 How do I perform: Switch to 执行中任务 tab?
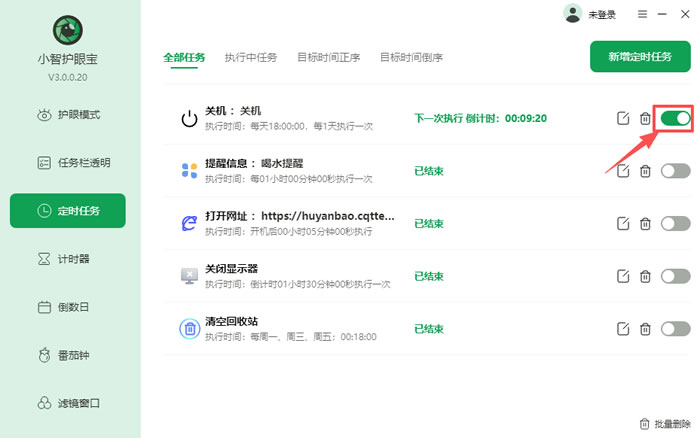pos(251,57)
